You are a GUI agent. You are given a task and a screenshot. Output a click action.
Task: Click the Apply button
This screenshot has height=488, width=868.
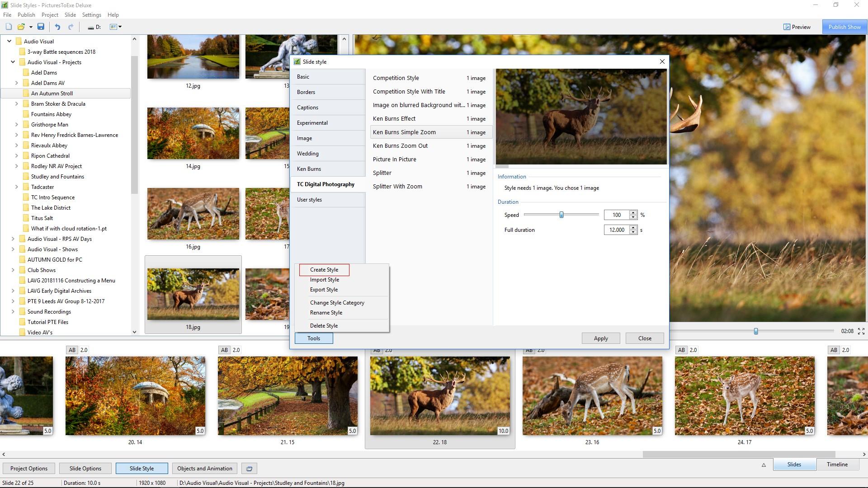click(600, 338)
